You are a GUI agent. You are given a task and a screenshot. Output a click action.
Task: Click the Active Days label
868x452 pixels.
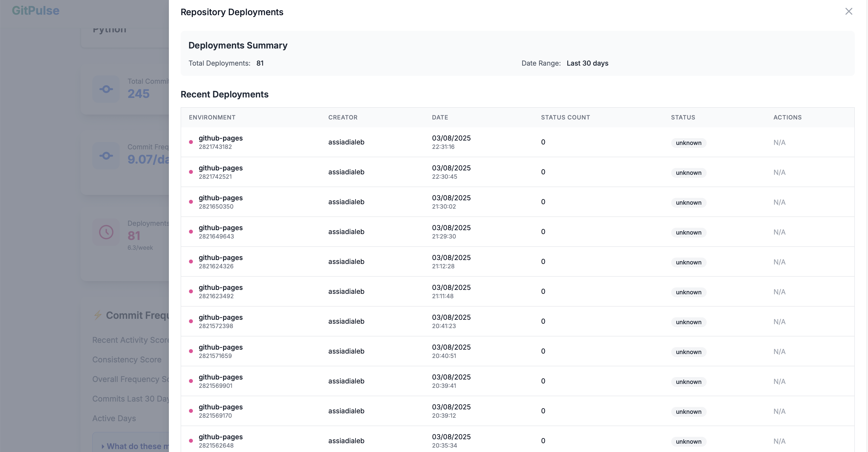(x=114, y=418)
